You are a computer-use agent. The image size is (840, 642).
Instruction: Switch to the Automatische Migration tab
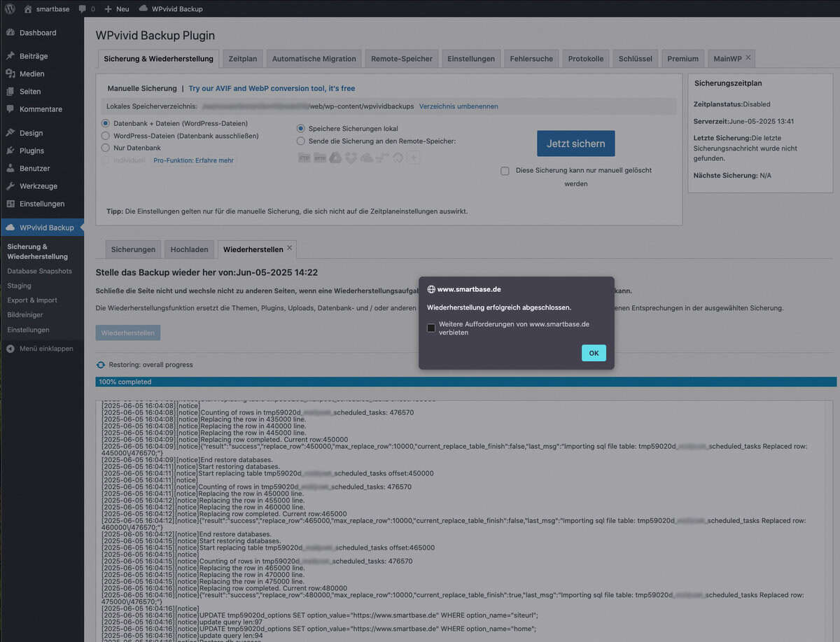pos(314,59)
